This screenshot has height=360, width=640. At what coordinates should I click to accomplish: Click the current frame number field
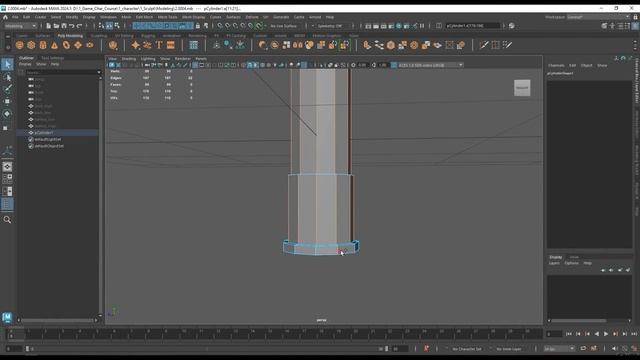point(554,334)
